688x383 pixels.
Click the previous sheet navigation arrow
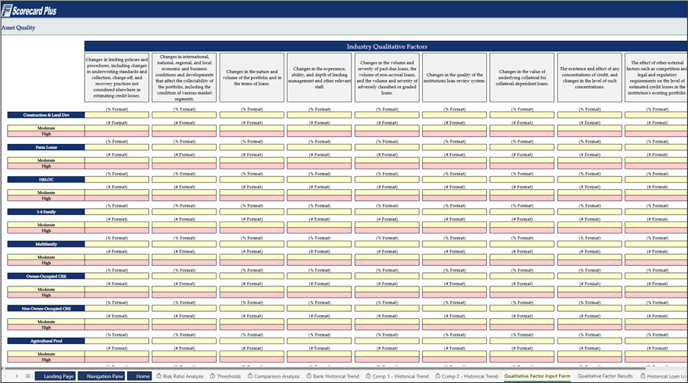[x=5, y=376]
